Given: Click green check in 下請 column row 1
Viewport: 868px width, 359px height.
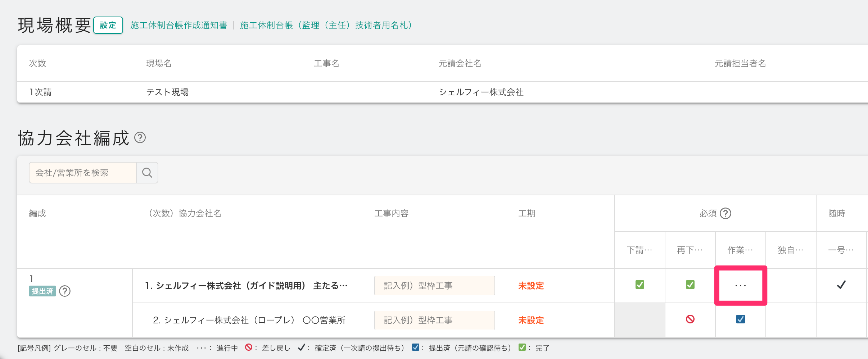Looking at the screenshot, I should pos(639,285).
